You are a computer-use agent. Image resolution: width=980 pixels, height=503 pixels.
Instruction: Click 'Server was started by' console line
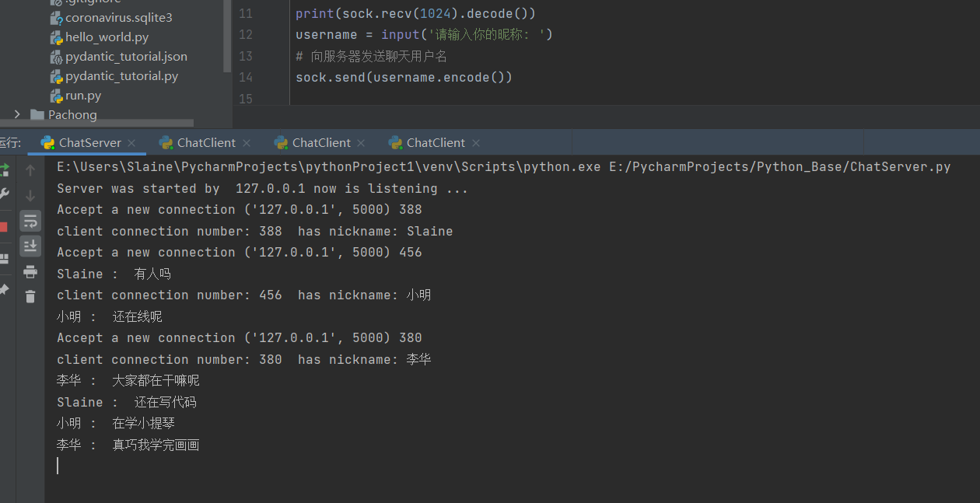click(263, 188)
